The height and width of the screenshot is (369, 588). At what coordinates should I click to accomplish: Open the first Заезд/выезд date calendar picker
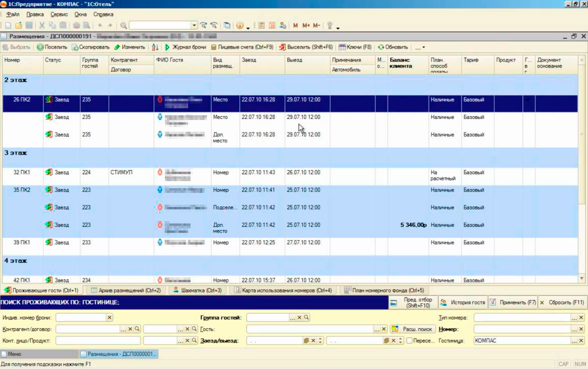pyautogui.click(x=306, y=341)
